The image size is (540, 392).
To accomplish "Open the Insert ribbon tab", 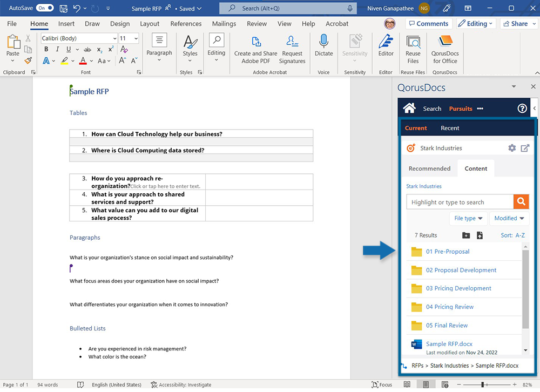I will [x=66, y=24].
